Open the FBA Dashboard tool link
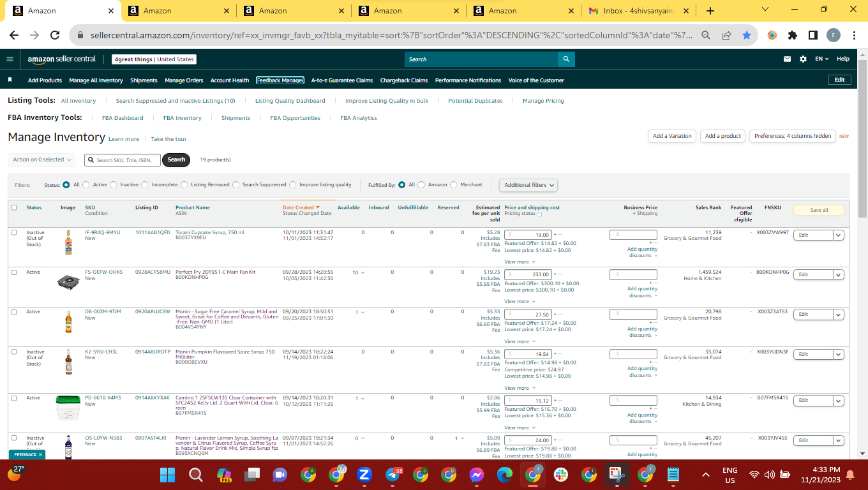The height and width of the screenshot is (490, 868). (x=123, y=118)
